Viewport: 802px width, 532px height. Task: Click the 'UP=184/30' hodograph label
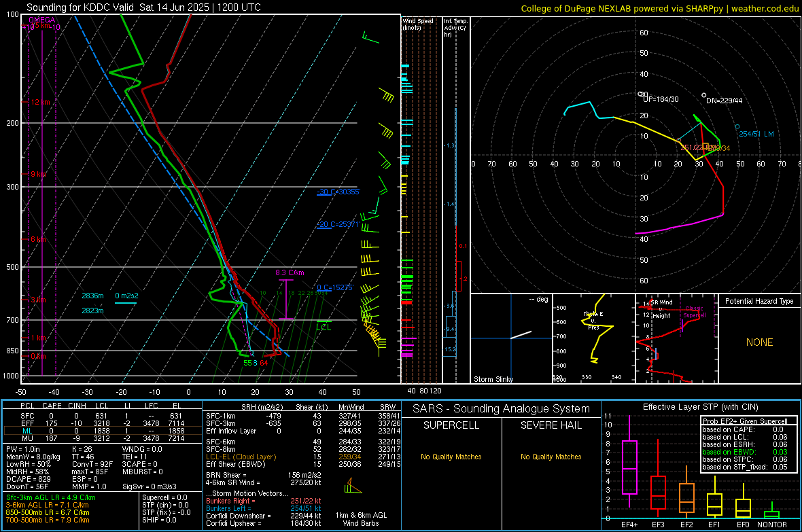(x=661, y=99)
